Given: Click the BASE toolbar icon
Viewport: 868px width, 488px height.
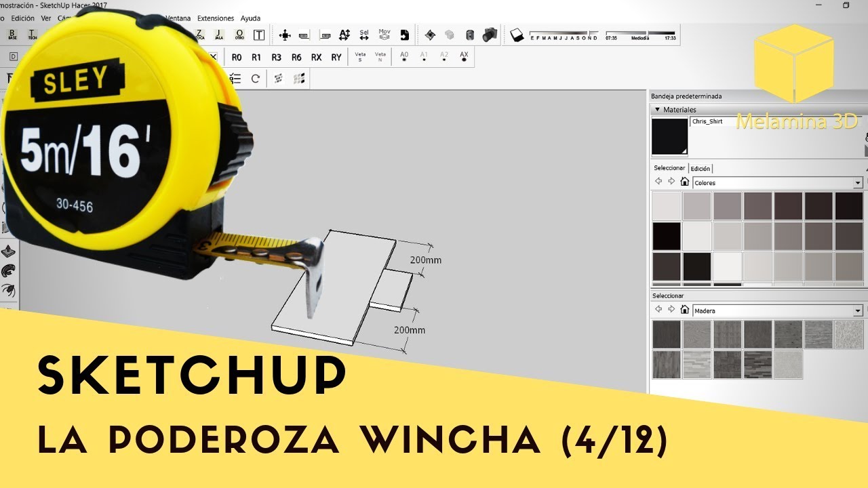Looking at the screenshot, I should (12, 35).
